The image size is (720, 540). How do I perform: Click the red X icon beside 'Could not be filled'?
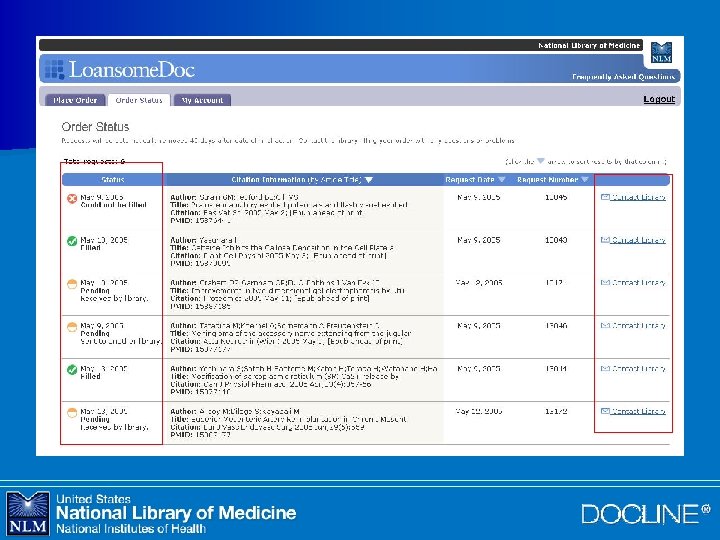tap(72, 198)
